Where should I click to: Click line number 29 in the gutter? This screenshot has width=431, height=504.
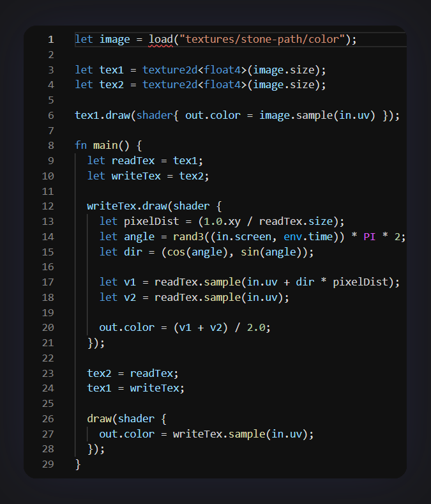[x=48, y=464]
